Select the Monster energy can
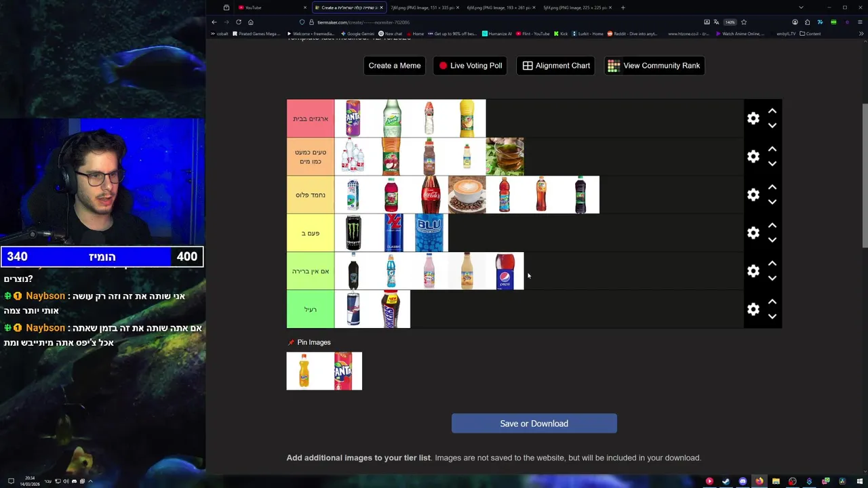Screen dimensions: 868x488 click(353, 233)
